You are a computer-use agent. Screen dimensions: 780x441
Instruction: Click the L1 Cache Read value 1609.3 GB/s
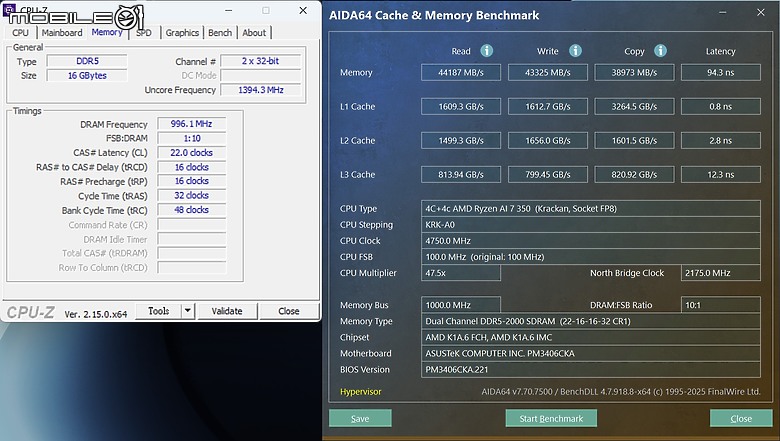pyautogui.click(x=461, y=106)
